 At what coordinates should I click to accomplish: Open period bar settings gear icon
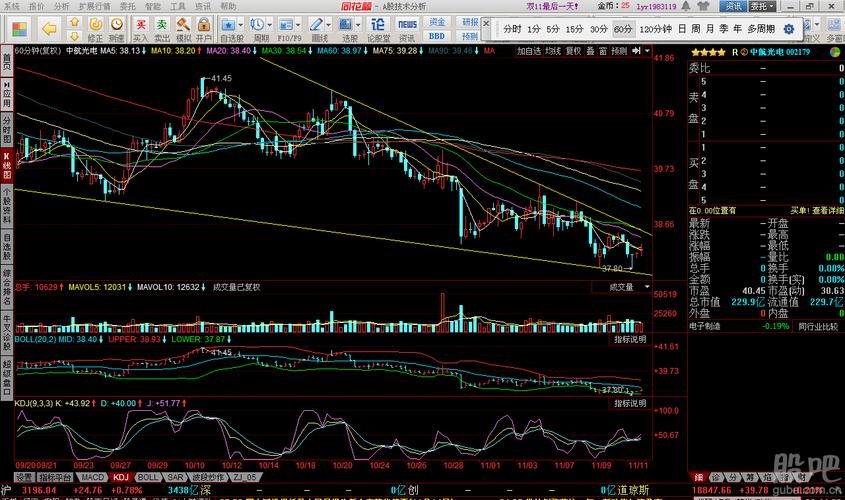788,29
